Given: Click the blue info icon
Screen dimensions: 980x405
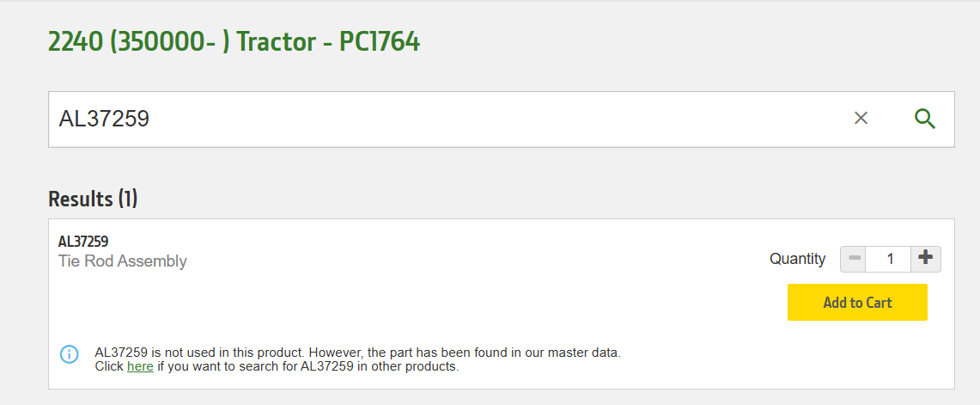Looking at the screenshot, I should pyautogui.click(x=69, y=354).
